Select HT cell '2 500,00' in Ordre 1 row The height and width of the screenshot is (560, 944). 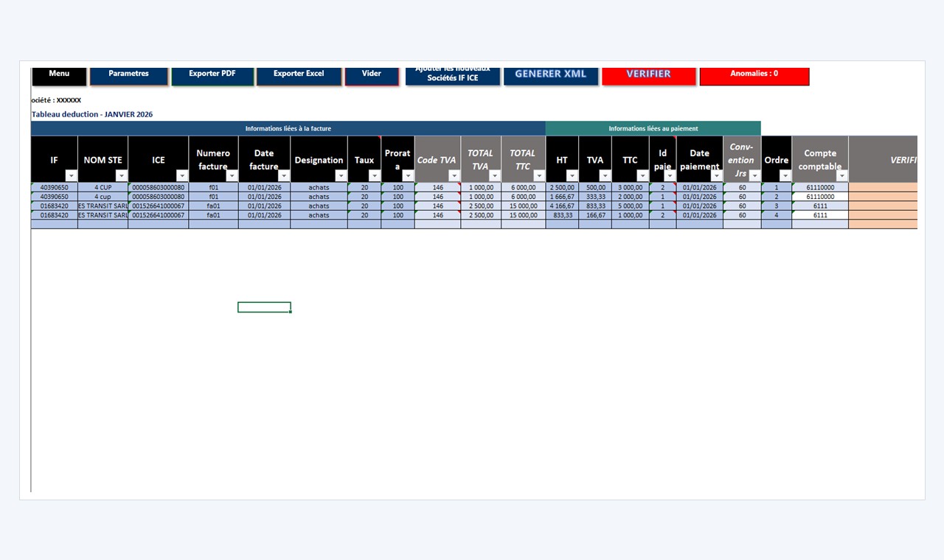point(562,187)
